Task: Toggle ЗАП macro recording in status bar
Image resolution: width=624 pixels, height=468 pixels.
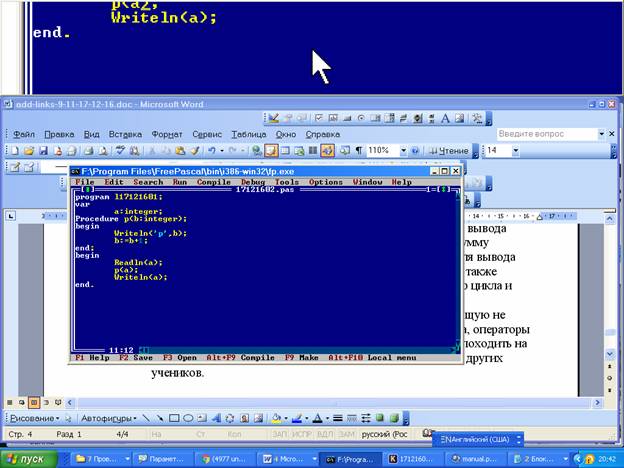Action: pyautogui.click(x=279, y=434)
